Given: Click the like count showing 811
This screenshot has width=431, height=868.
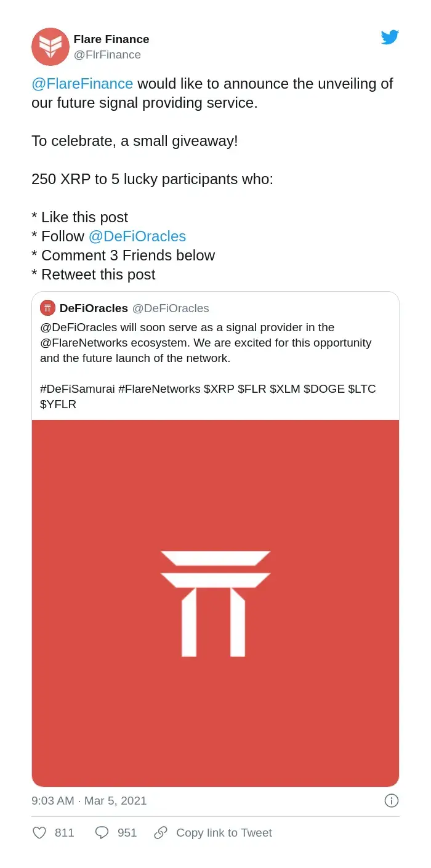Looking at the screenshot, I should [x=63, y=832].
